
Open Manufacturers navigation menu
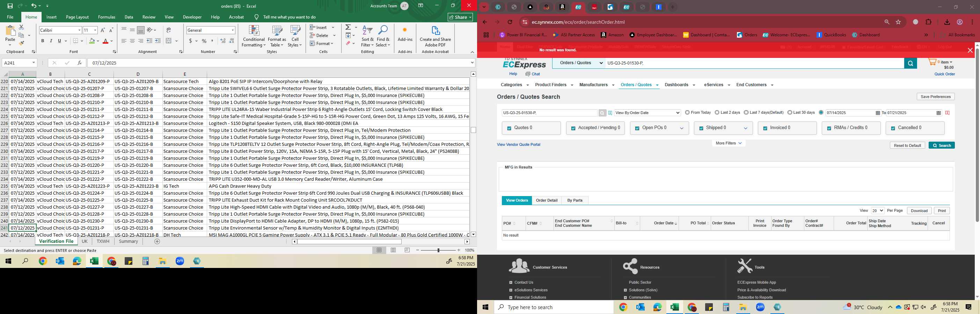[597, 85]
